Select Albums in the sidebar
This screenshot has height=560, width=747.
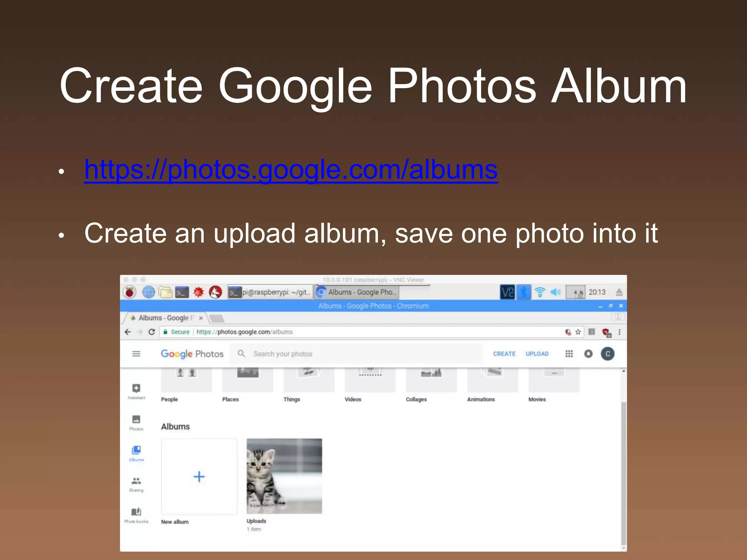pos(136,454)
